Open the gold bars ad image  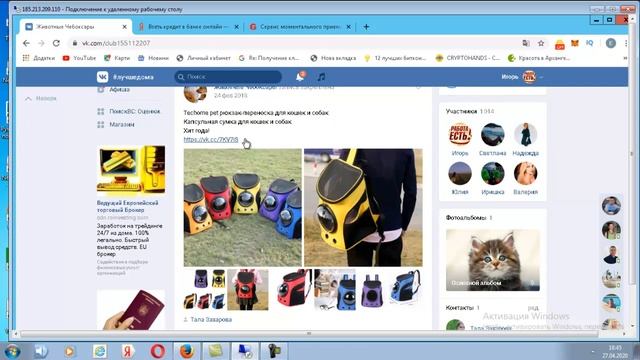click(131, 170)
